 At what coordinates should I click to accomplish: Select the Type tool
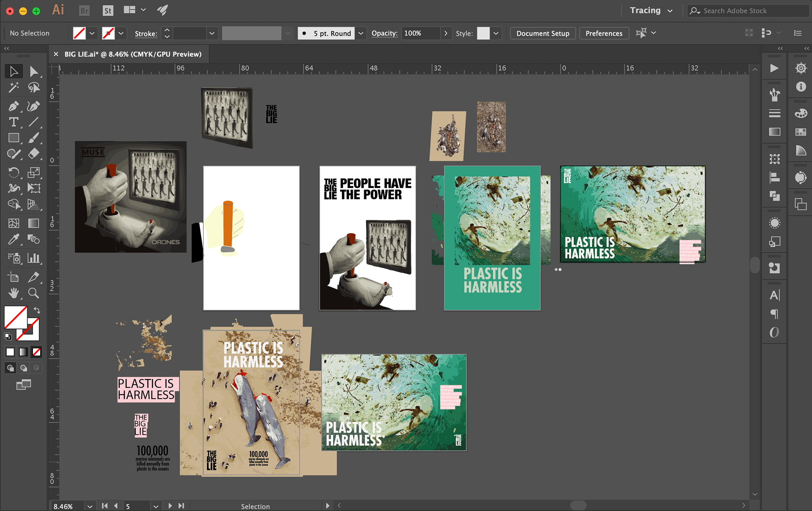pyautogui.click(x=14, y=122)
